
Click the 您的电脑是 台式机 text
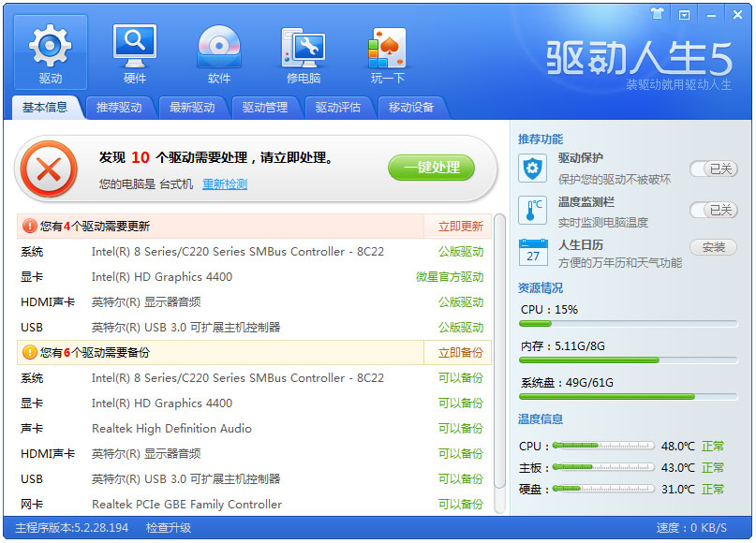click(146, 184)
